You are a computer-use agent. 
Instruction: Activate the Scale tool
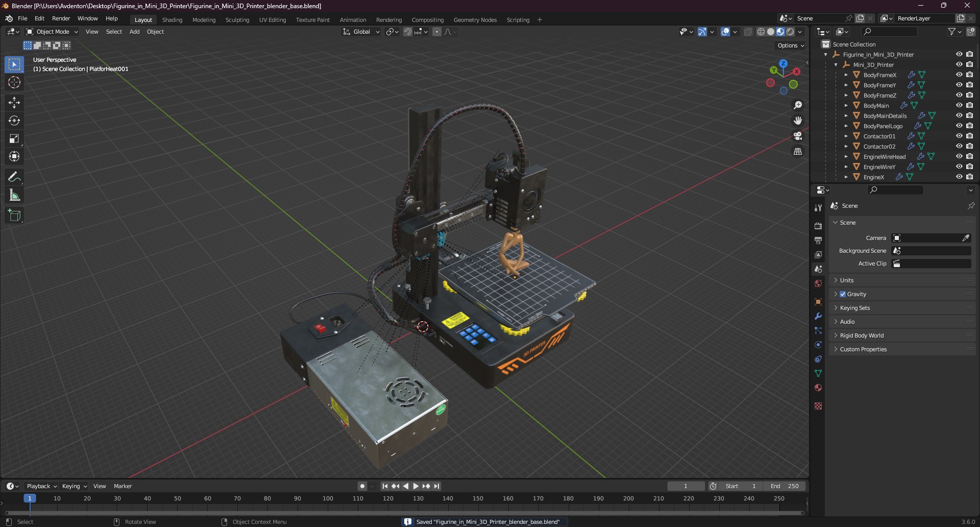tap(14, 138)
